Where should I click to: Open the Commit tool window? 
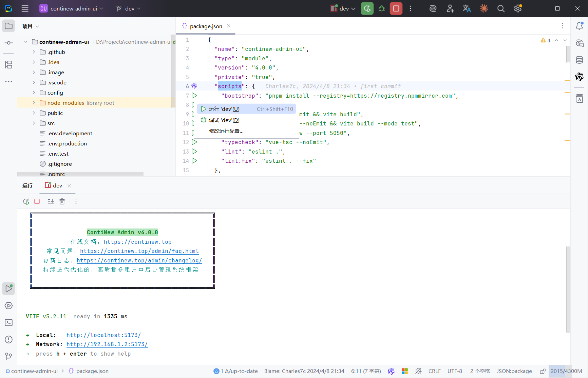pyautogui.click(x=8, y=43)
